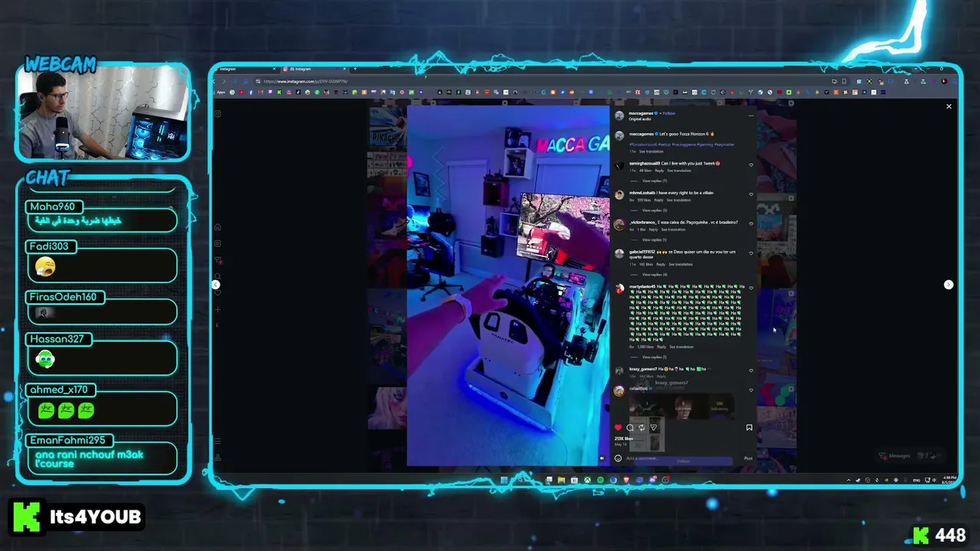980x551 pixels.
Task: Share the post with the paper-plane icon
Action: click(653, 428)
